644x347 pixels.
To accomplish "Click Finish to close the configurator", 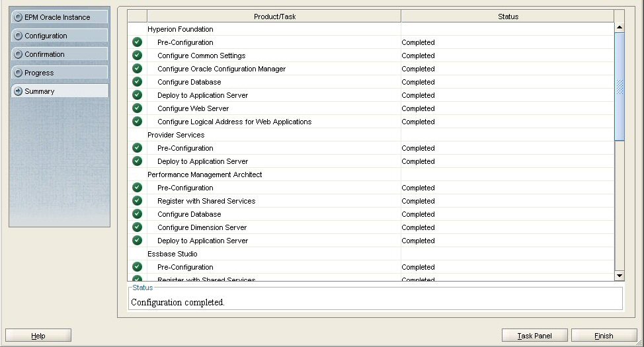I will point(604,336).
